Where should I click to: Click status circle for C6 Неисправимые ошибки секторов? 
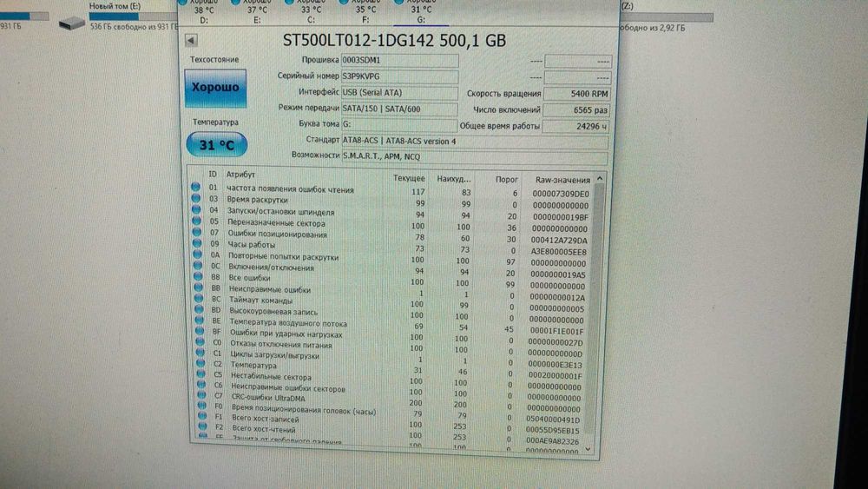201,385
